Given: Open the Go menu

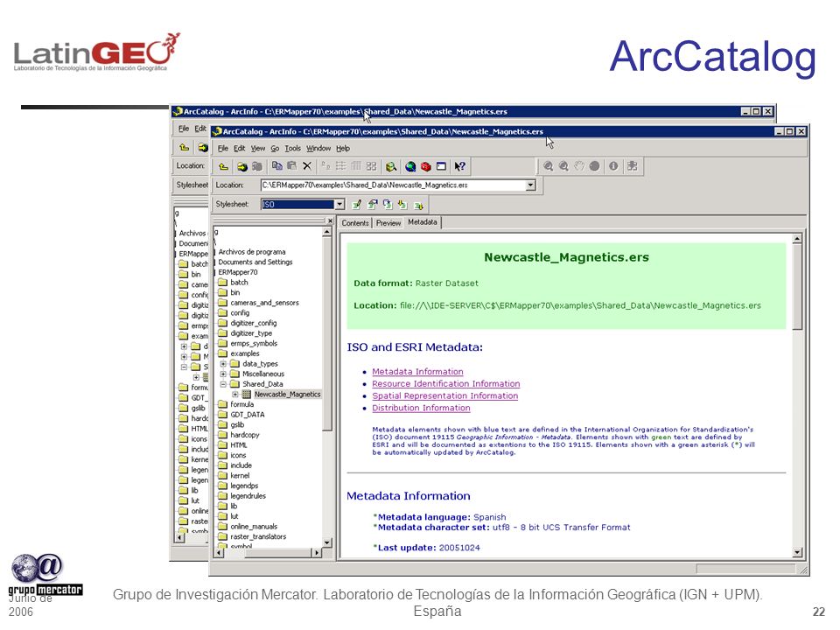Looking at the screenshot, I should [x=275, y=149].
